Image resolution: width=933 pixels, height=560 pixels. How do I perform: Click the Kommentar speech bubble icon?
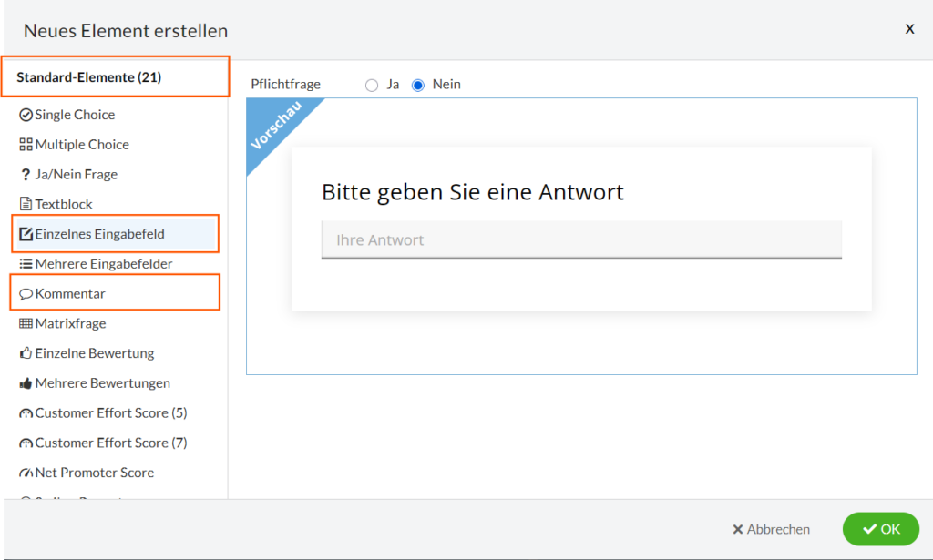coord(26,294)
